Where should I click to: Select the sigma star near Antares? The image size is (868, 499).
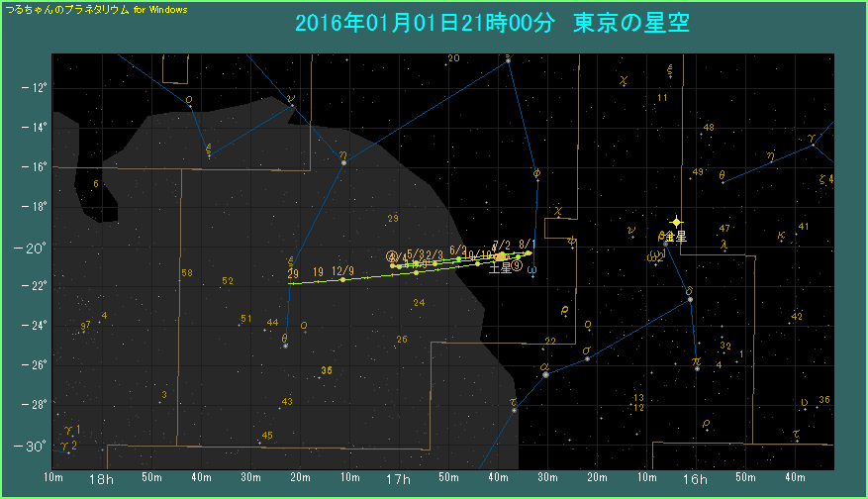pos(587,357)
